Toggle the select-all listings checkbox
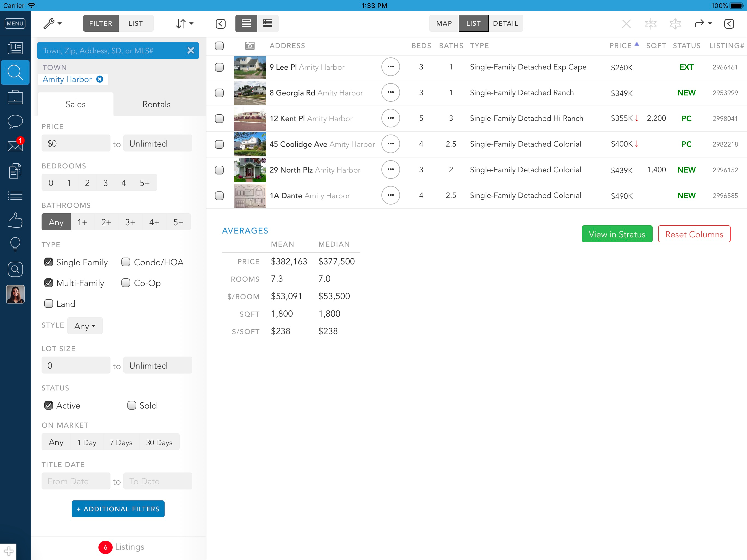 (x=219, y=46)
